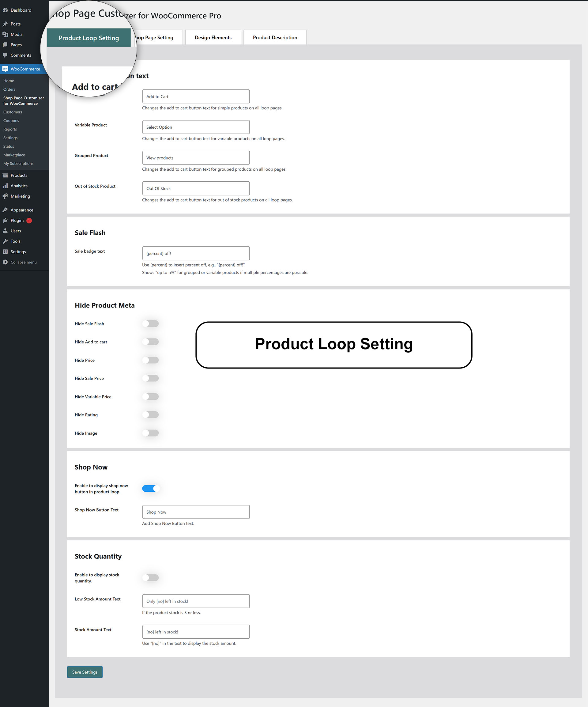This screenshot has width=588, height=707.
Task: Click the Out of Stock Product field
Action: tap(196, 188)
